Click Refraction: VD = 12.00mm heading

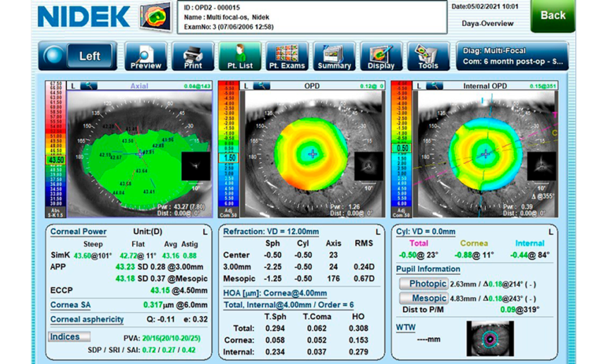coord(271,231)
